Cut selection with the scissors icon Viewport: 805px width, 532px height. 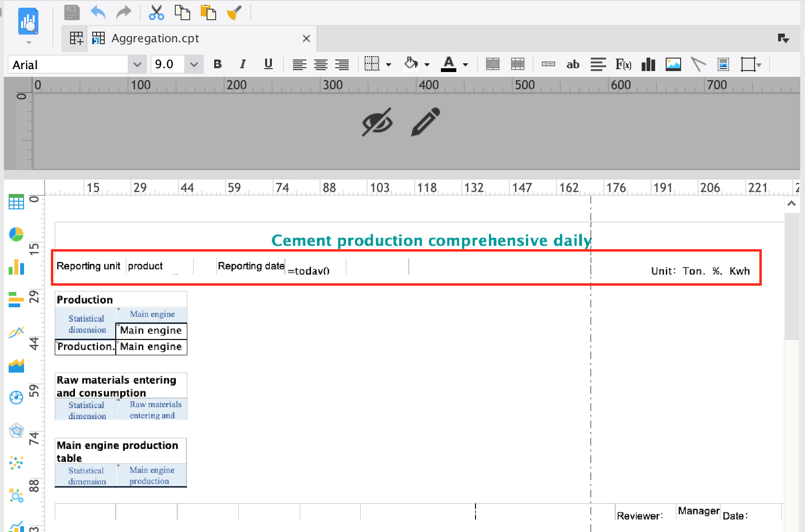[x=156, y=12]
